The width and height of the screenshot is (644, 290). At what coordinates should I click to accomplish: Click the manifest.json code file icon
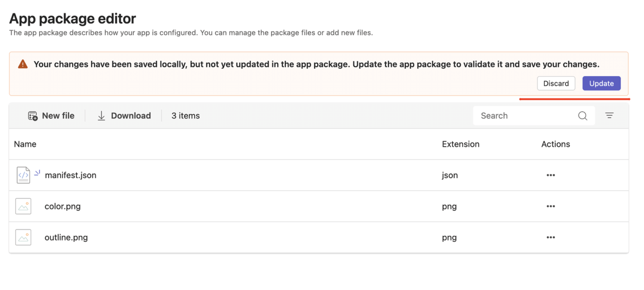pyautogui.click(x=23, y=175)
